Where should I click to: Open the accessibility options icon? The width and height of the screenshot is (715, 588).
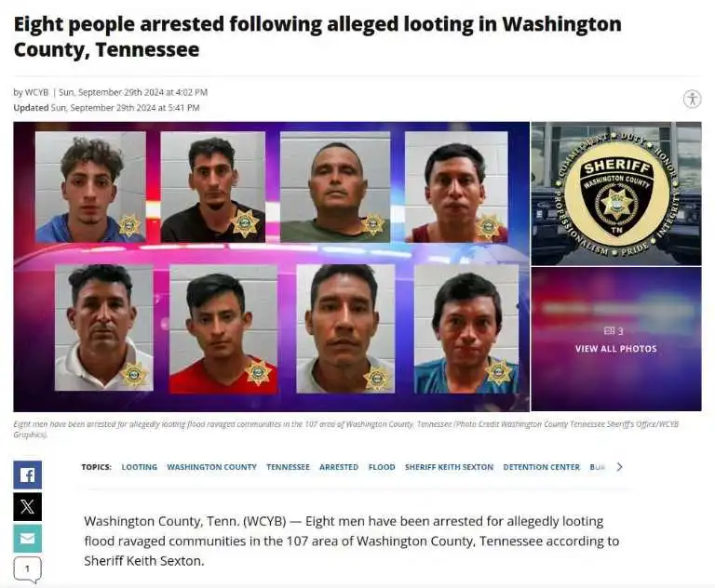tap(693, 99)
